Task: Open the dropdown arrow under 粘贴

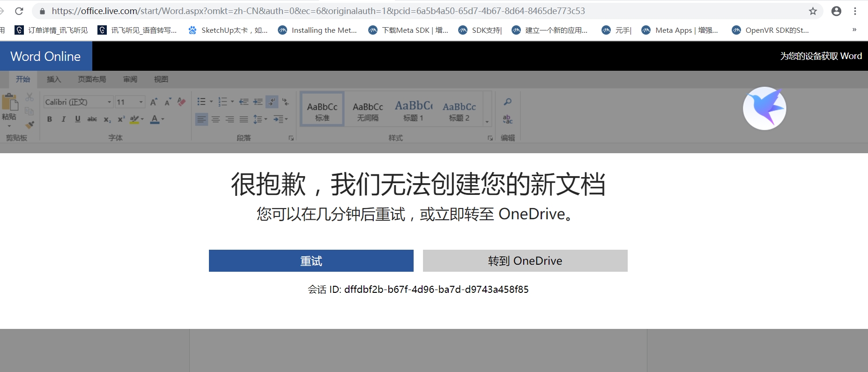Action: click(x=9, y=126)
